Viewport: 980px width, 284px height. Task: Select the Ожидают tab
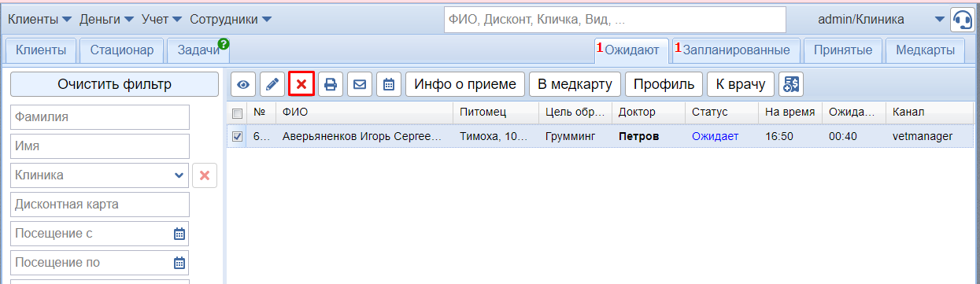[x=631, y=50]
